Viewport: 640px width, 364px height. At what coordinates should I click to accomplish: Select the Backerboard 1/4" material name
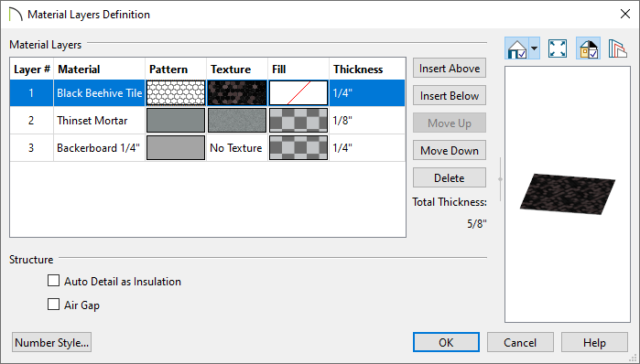pos(98,147)
